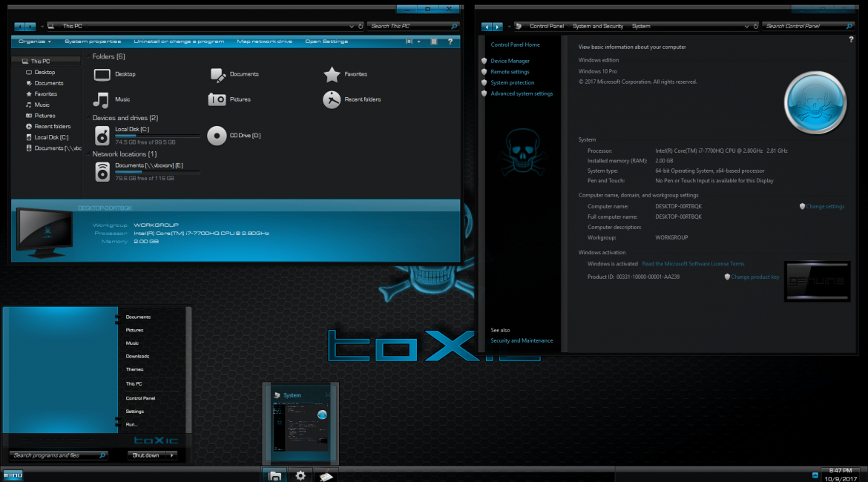Viewport: 868px width, 482px height.
Task: Click Open Settings in the toolbar
Action: pyautogui.click(x=326, y=42)
